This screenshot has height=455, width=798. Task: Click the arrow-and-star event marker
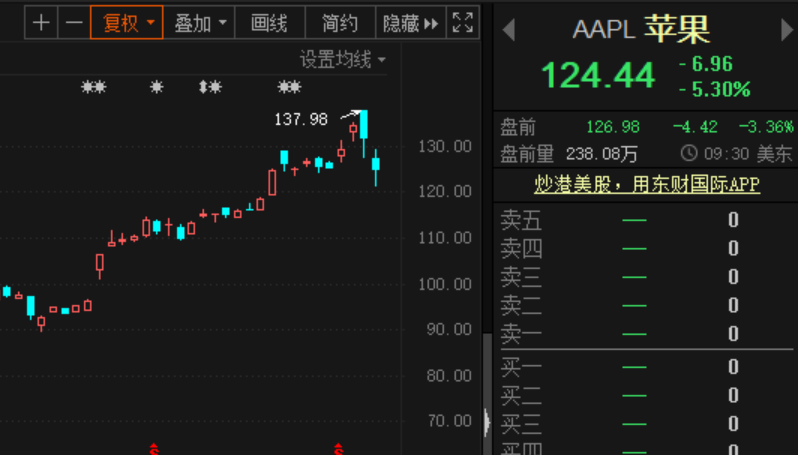(x=210, y=87)
